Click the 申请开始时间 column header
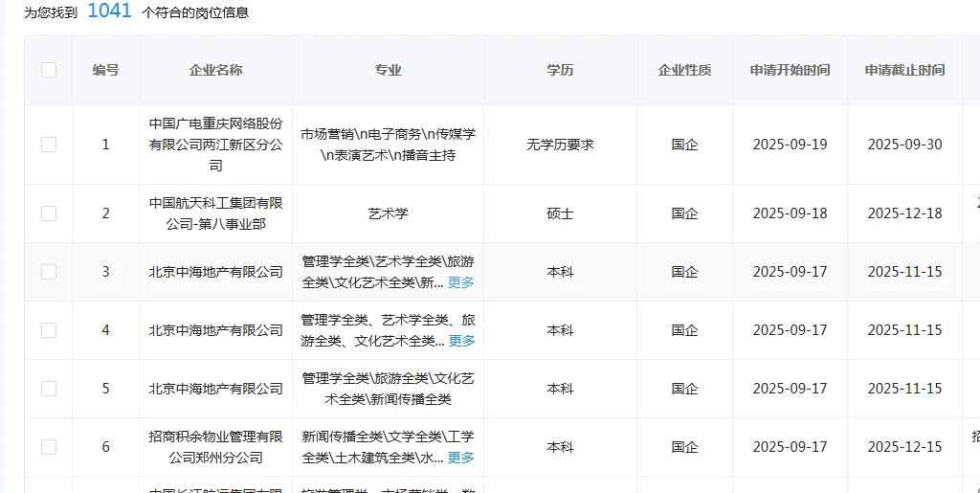 pos(790,70)
